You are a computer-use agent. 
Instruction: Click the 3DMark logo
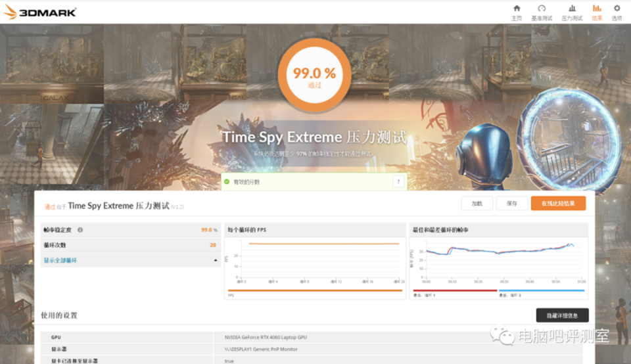(40, 12)
